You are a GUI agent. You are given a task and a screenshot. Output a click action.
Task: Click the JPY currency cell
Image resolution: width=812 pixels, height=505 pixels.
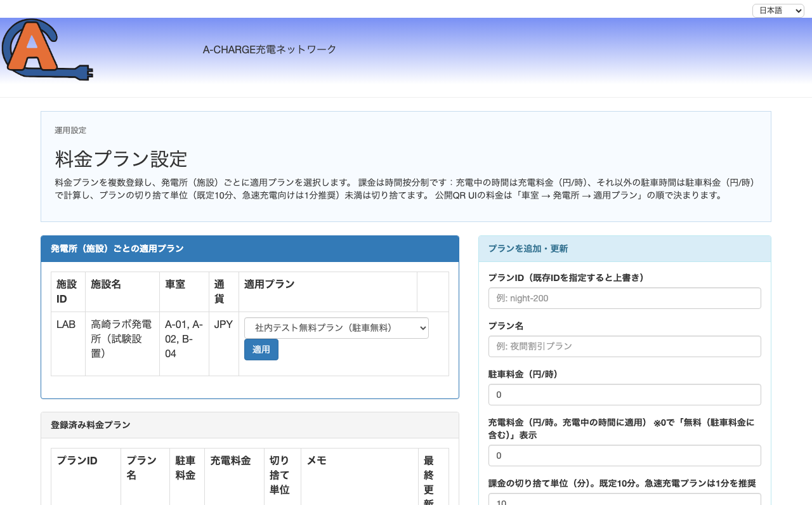click(x=224, y=344)
